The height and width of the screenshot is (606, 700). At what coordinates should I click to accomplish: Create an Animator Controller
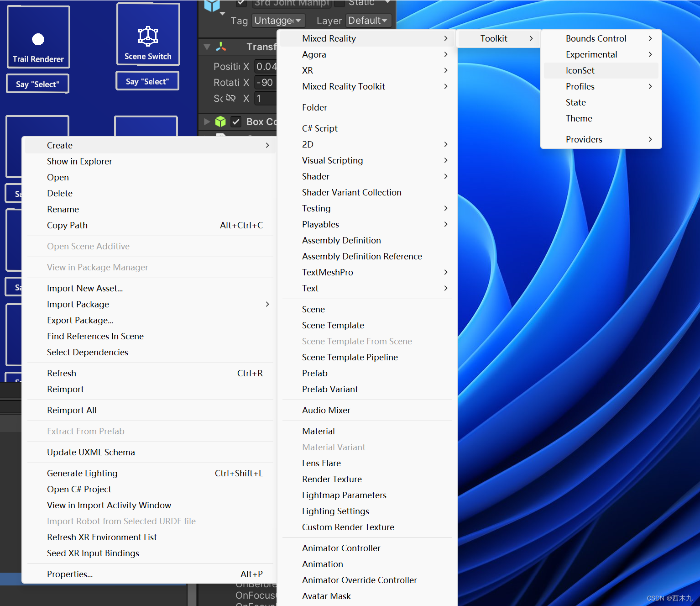367,548
